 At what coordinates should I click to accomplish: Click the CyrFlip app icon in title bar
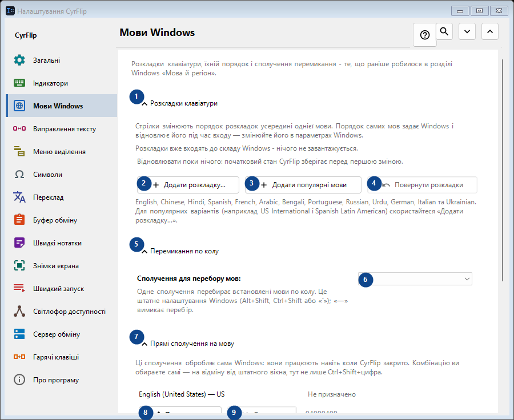[x=10, y=11]
